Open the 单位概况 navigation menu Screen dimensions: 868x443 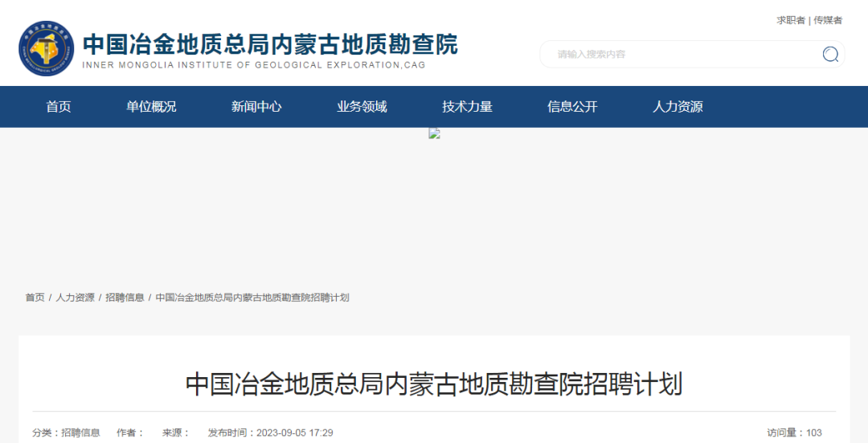pyautogui.click(x=151, y=107)
